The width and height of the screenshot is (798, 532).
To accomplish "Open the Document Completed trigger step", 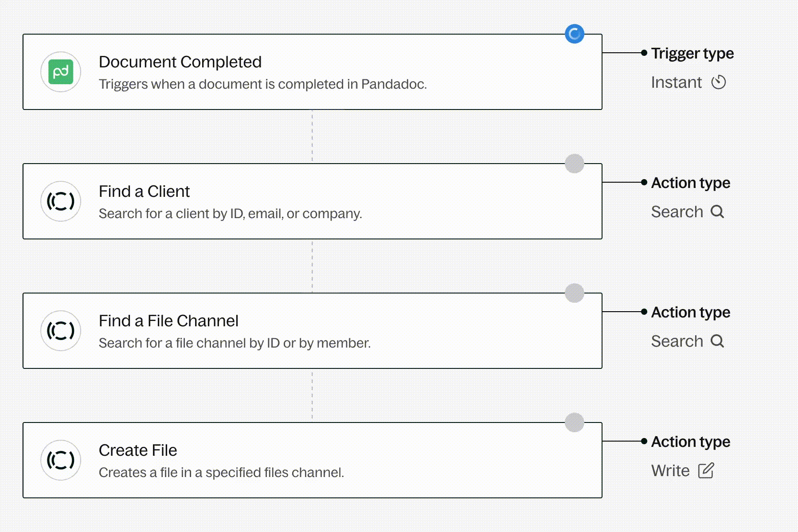I will point(180,62).
